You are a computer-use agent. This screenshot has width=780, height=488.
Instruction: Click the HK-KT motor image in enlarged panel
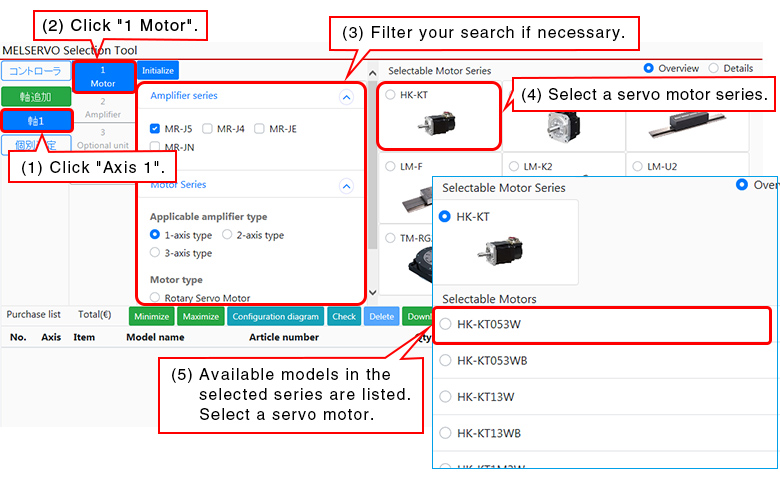pyautogui.click(x=500, y=252)
